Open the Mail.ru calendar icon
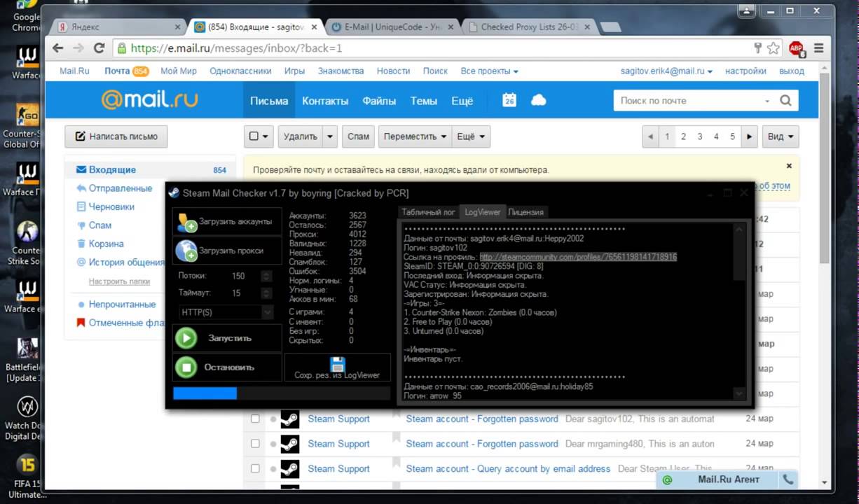 point(509,100)
